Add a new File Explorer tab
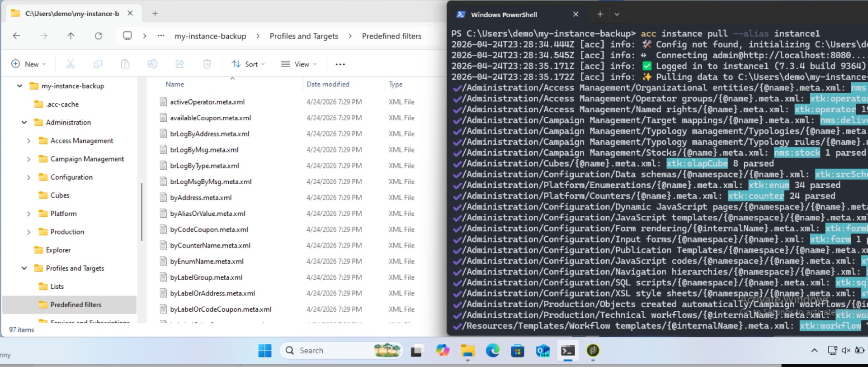 point(155,14)
